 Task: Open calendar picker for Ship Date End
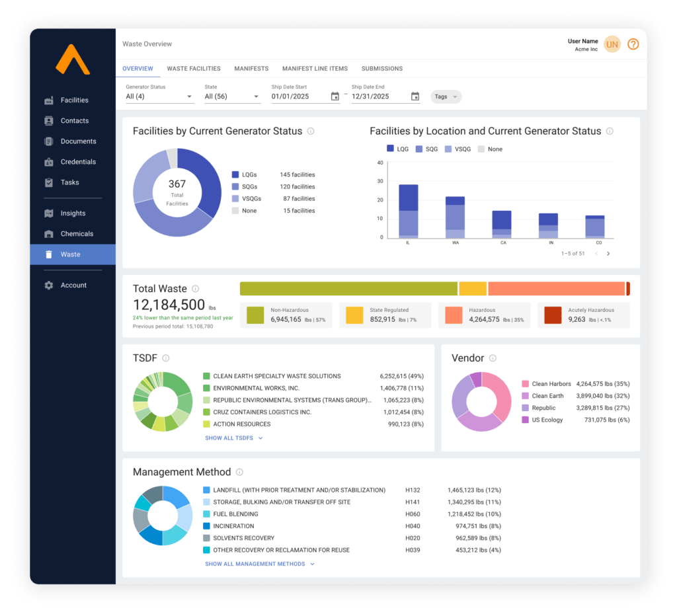(x=415, y=96)
